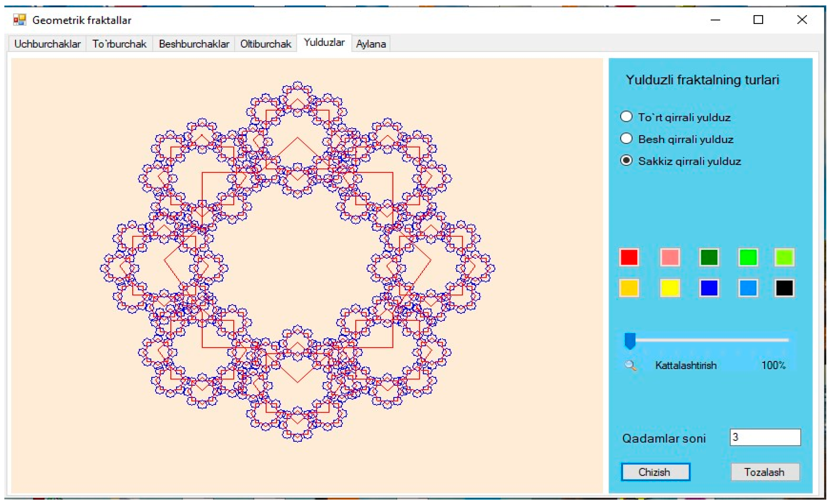Select Sakkiz qirrali yulduz radio option
This screenshot has height=504, width=829.
pyautogui.click(x=626, y=160)
